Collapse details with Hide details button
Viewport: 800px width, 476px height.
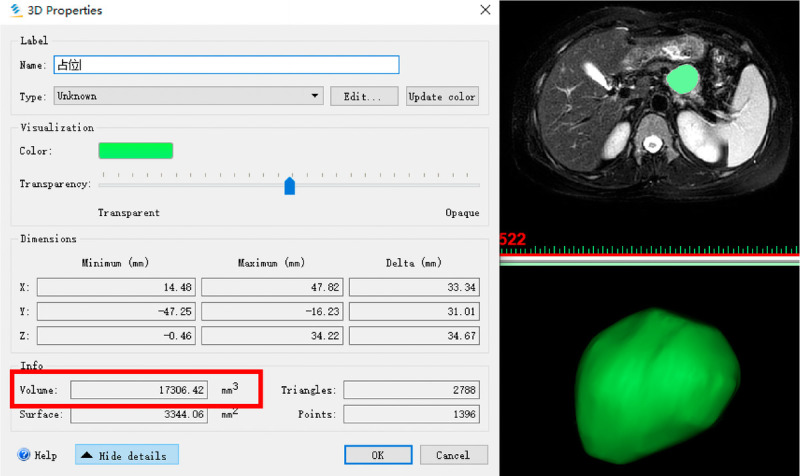[x=126, y=455]
